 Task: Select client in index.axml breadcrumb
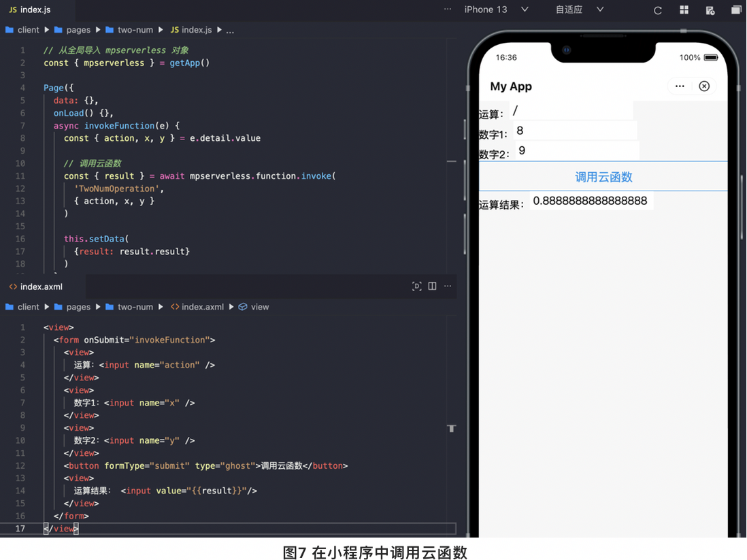[x=28, y=307]
